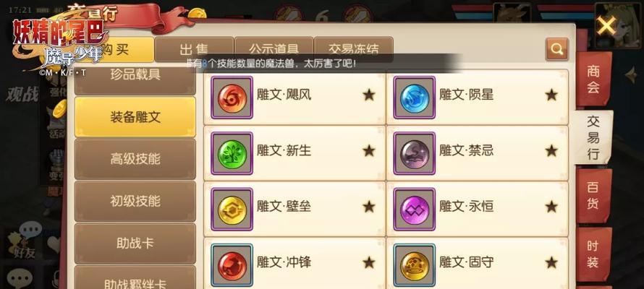Image resolution: width=644 pixels, height=289 pixels.
Task: Choose the 助战卡 category
Action: click(135, 243)
